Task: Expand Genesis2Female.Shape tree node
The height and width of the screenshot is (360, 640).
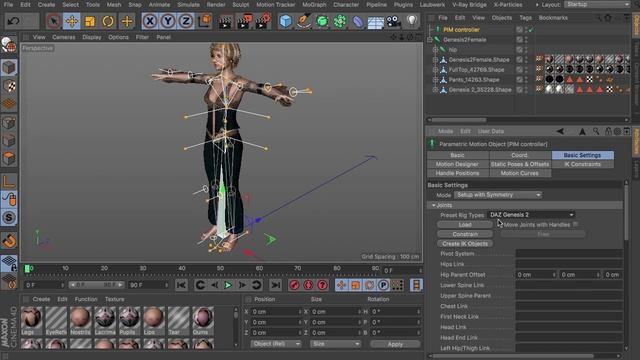Action: (435, 60)
